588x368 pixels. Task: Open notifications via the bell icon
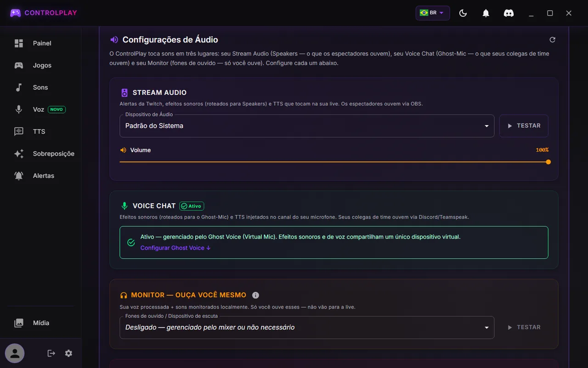486,13
